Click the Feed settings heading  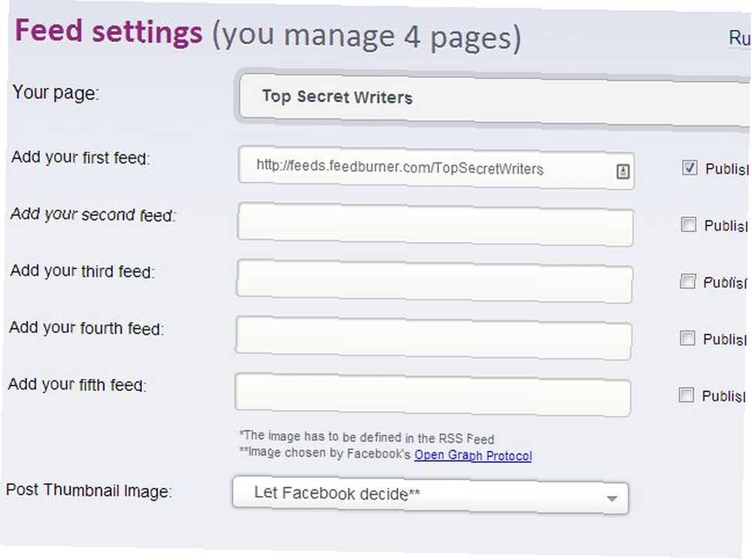pos(109,32)
